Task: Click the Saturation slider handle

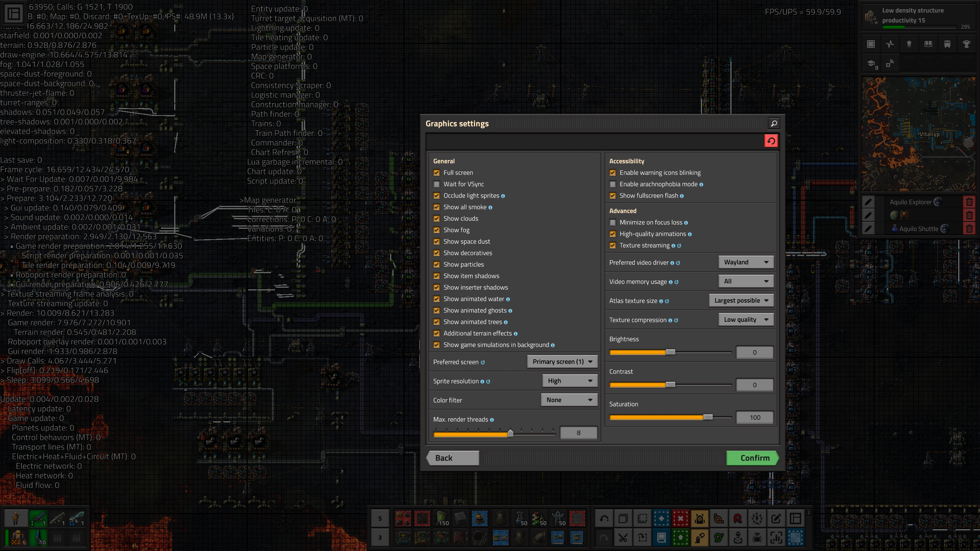Action: click(x=708, y=417)
